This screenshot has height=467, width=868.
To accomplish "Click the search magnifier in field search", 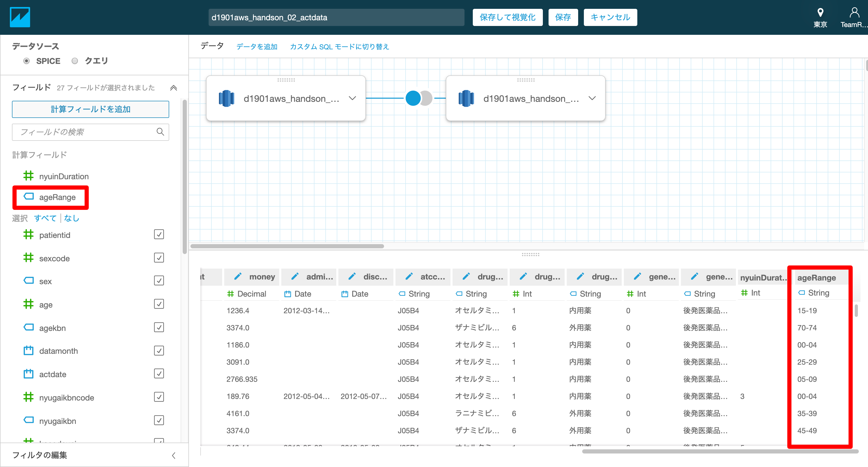I will point(160,132).
